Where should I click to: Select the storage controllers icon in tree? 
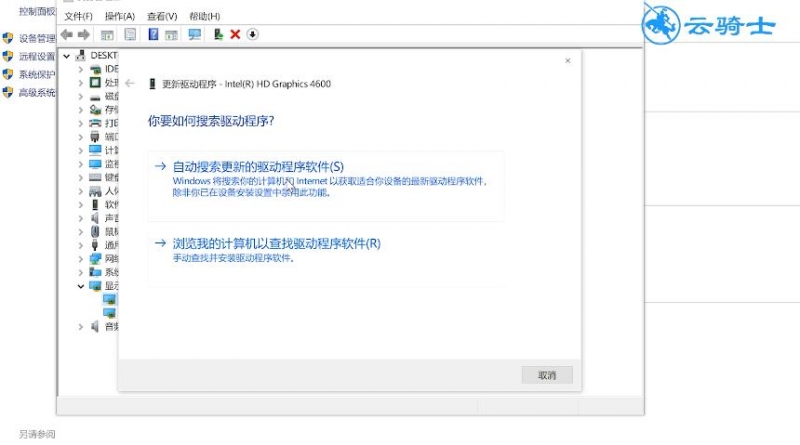pos(95,109)
